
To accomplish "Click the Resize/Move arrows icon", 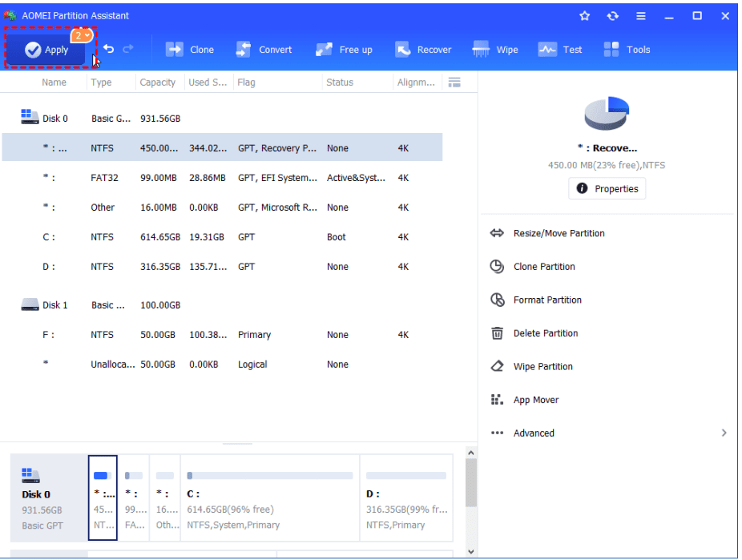I will (x=497, y=233).
